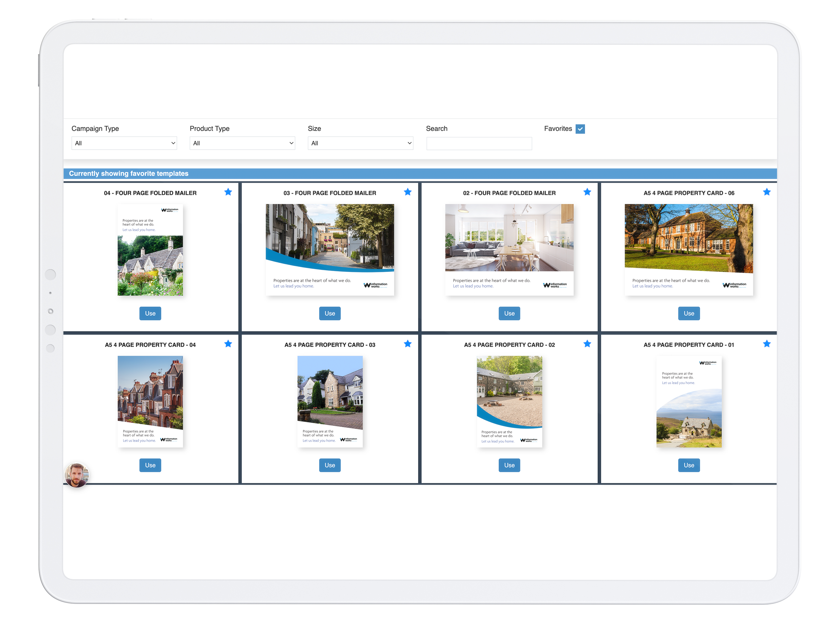Open the Size filter dropdown

(360, 143)
